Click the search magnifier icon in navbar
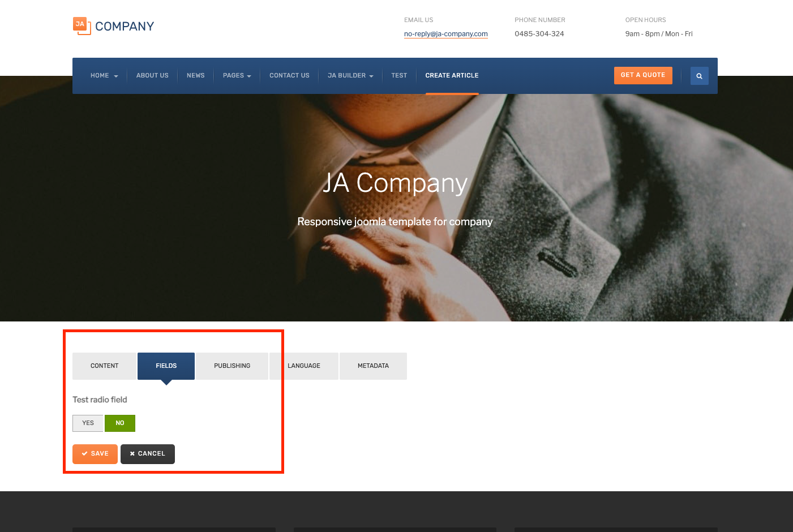The width and height of the screenshot is (793, 532). (699, 76)
